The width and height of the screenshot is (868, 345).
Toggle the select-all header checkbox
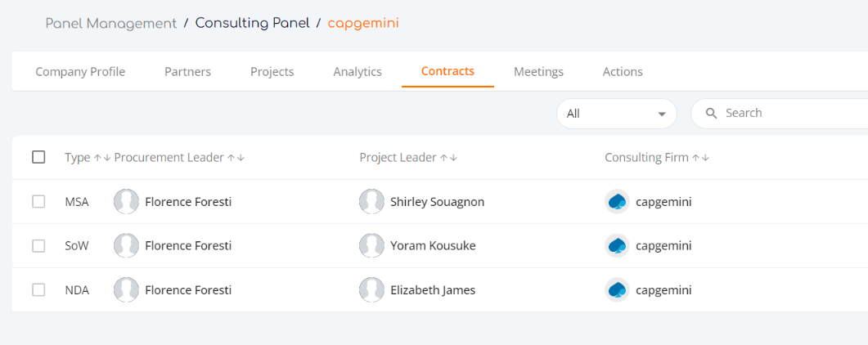coord(38,158)
